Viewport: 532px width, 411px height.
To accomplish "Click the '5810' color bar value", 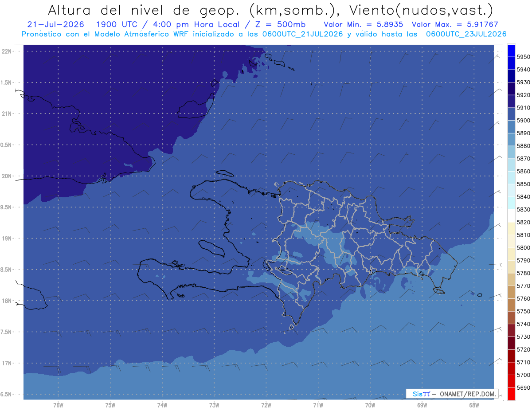I will (523, 235).
